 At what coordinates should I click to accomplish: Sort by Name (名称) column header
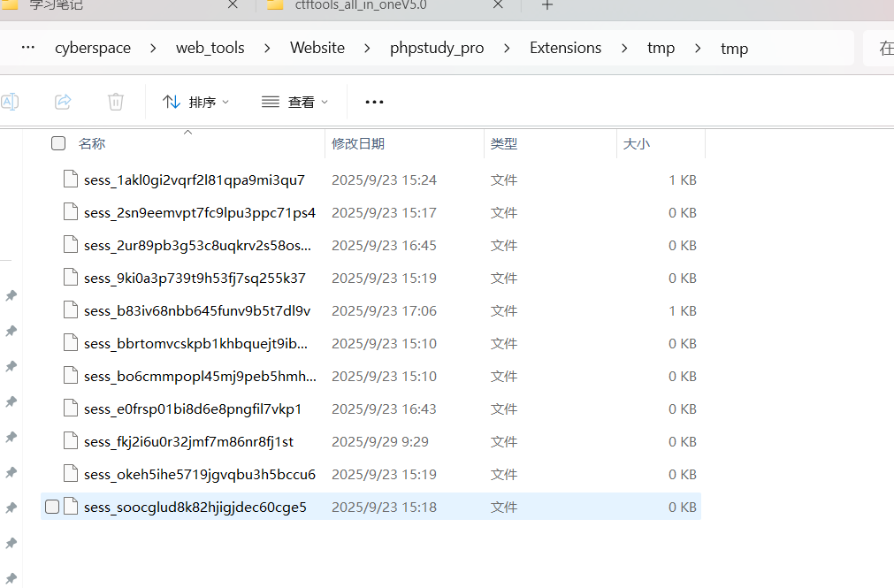tap(92, 144)
